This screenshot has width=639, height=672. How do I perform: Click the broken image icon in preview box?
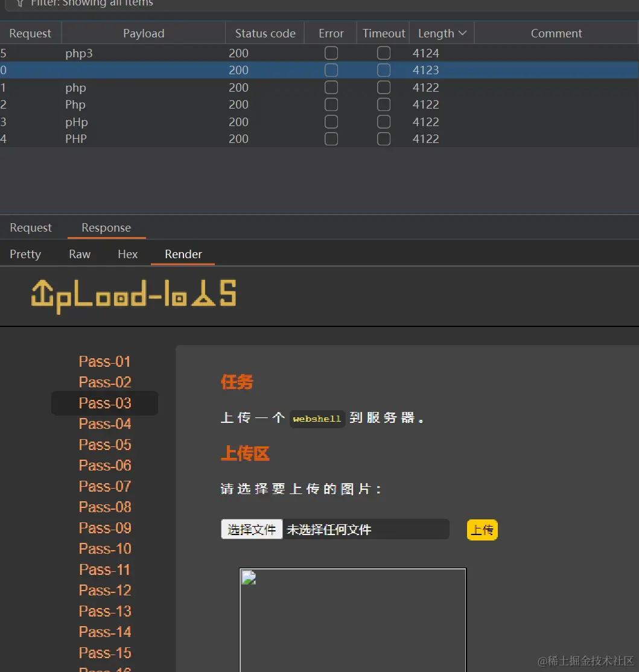(x=249, y=578)
